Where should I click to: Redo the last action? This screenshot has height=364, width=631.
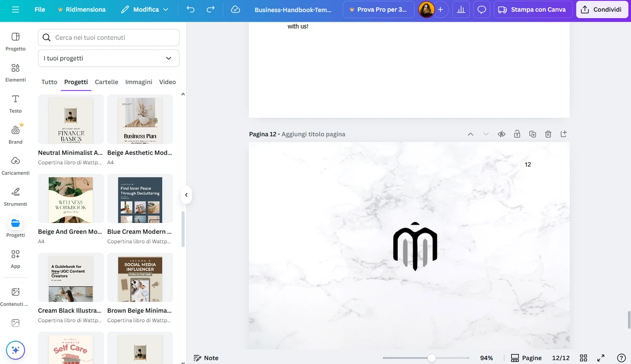[210, 10]
